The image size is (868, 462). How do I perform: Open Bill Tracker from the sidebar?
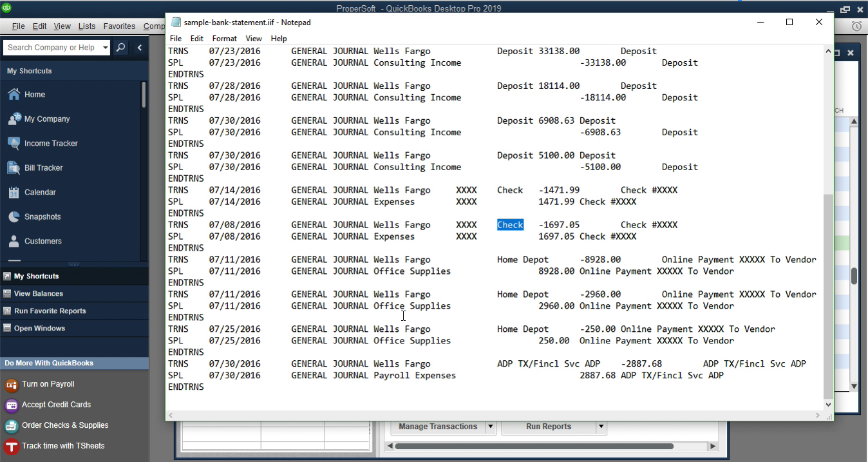click(14, 168)
